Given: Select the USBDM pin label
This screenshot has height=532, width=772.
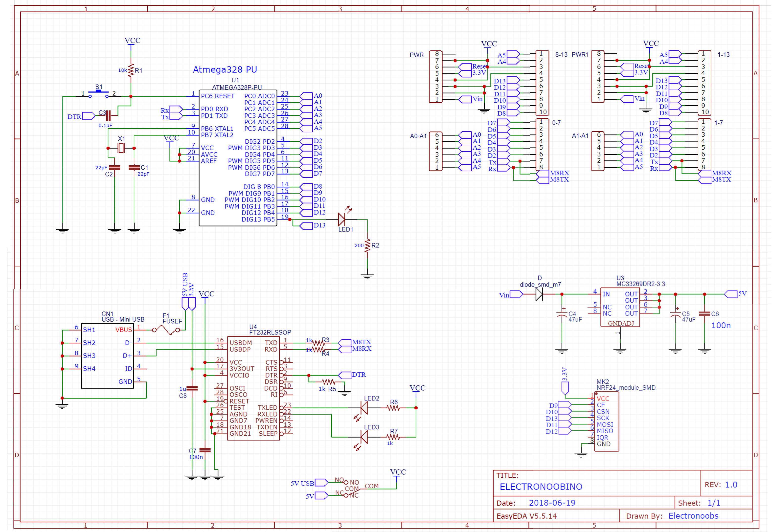Looking at the screenshot, I should click(x=241, y=343).
